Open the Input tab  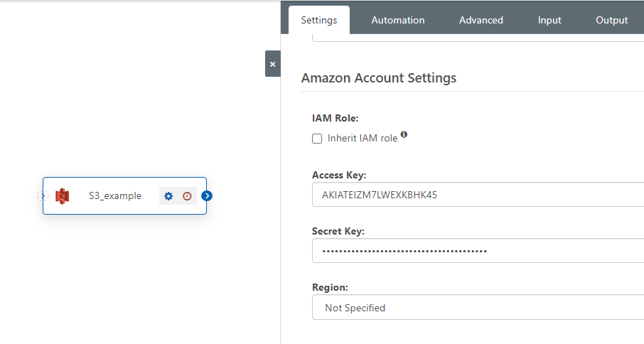pyautogui.click(x=549, y=20)
